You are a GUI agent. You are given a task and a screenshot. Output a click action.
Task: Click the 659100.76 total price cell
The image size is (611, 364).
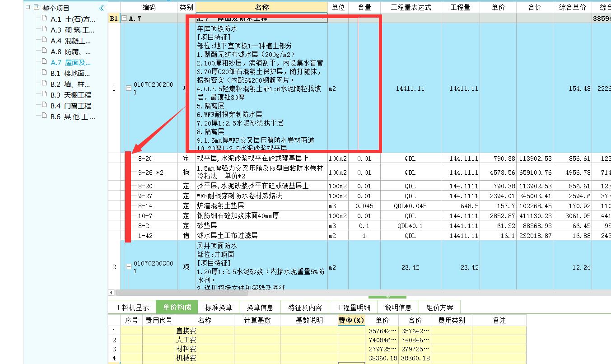535,172
